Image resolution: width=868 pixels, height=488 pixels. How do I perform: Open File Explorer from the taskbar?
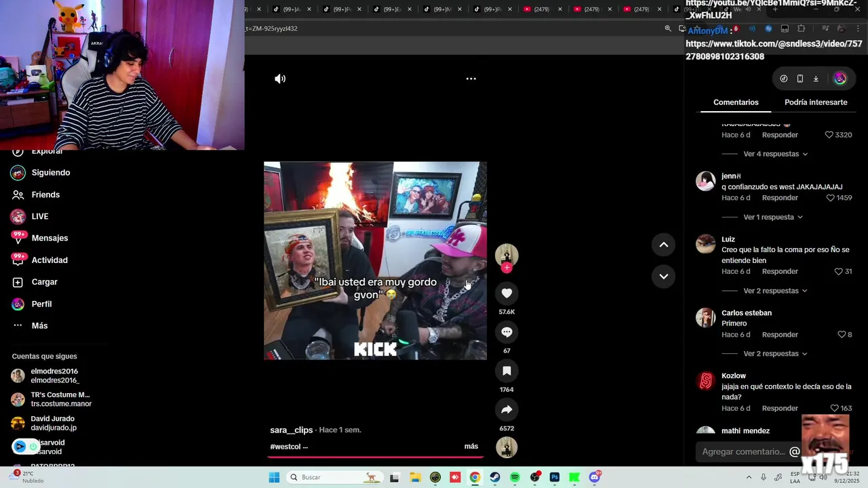coord(415,477)
